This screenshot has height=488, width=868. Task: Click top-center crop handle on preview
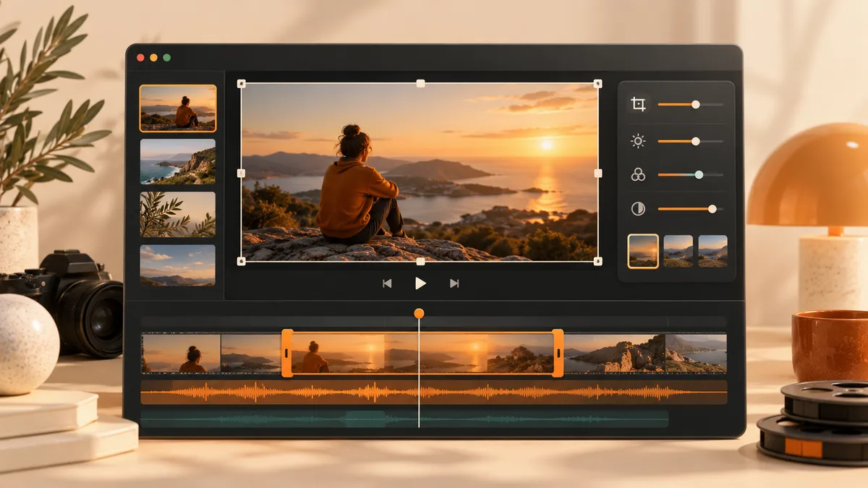click(x=420, y=84)
